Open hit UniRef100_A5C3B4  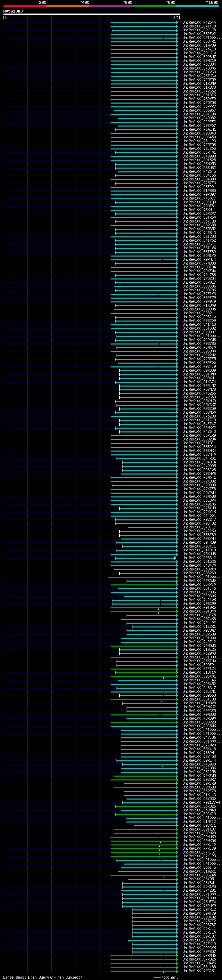coord(199,65)
